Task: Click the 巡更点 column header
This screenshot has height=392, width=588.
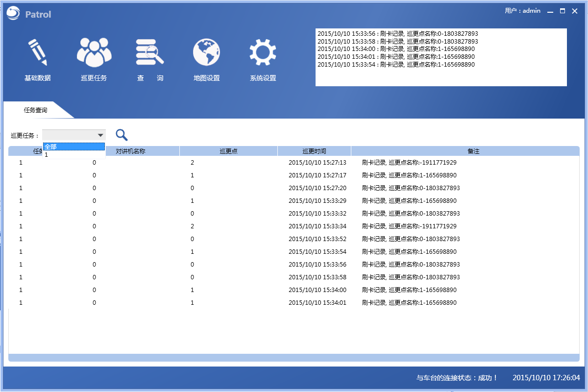Action: click(228, 151)
